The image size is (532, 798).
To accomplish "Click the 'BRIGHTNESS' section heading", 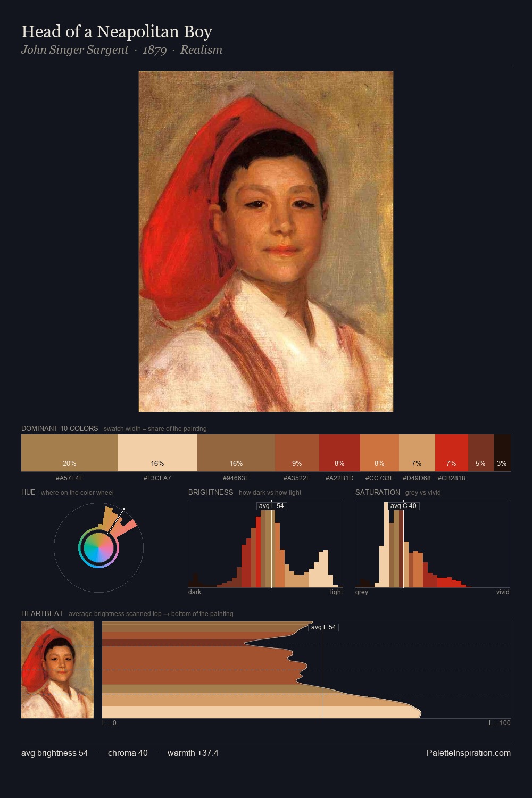I will [x=211, y=492].
